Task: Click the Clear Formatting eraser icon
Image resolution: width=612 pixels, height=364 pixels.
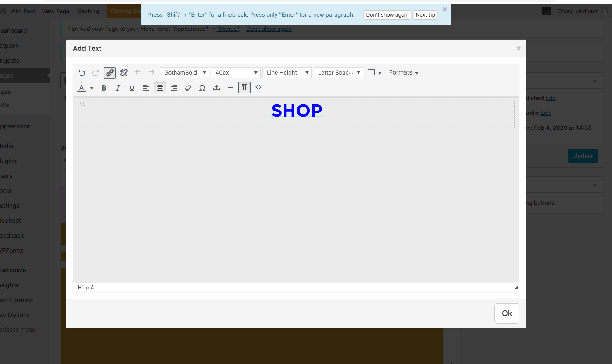Action: pyautogui.click(x=188, y=88)
